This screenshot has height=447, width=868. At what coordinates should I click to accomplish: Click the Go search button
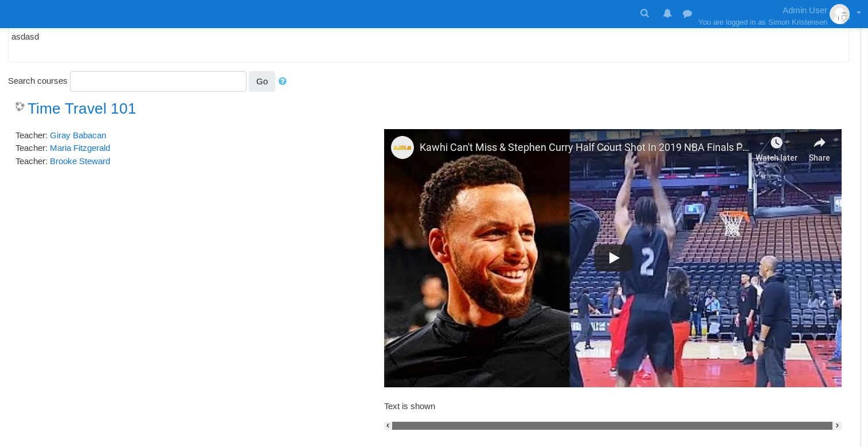pyautogui.click(x=262, y=81)
